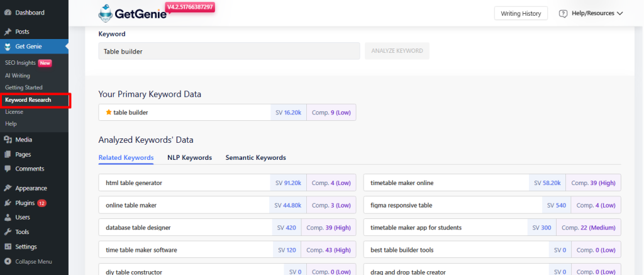Open the License submenu item
Image resolution: width=644 pixels, height=275 pixels.
[x=14, y=112]
